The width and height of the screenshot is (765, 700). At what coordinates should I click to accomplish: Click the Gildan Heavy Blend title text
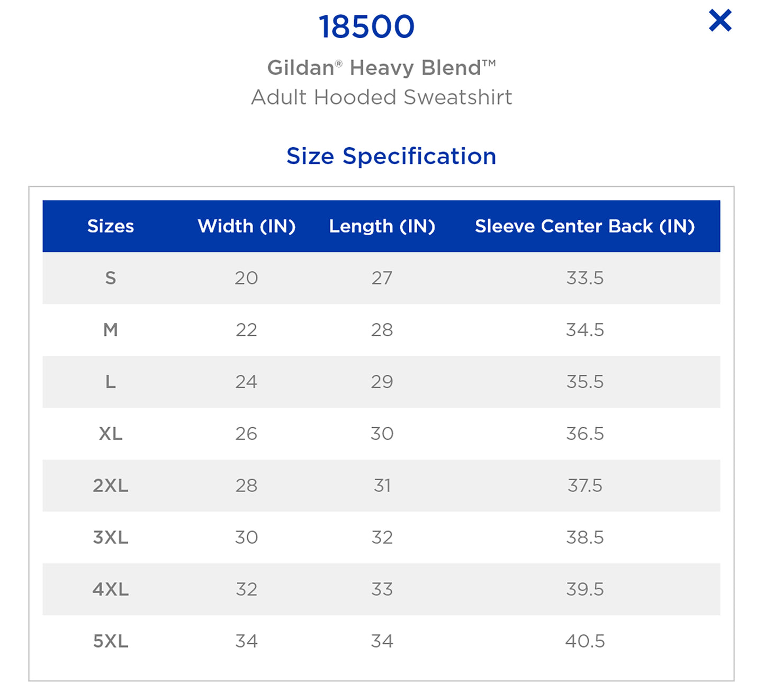381,68
